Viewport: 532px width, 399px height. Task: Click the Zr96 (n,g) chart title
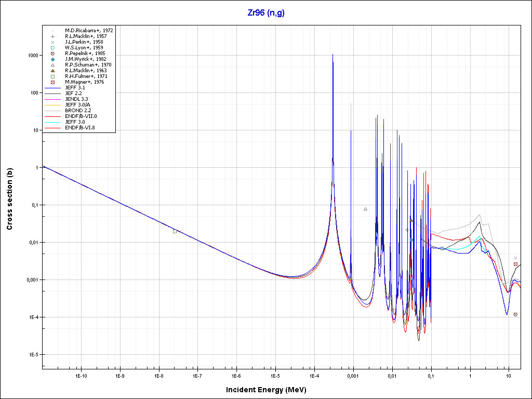coord(265,13)
